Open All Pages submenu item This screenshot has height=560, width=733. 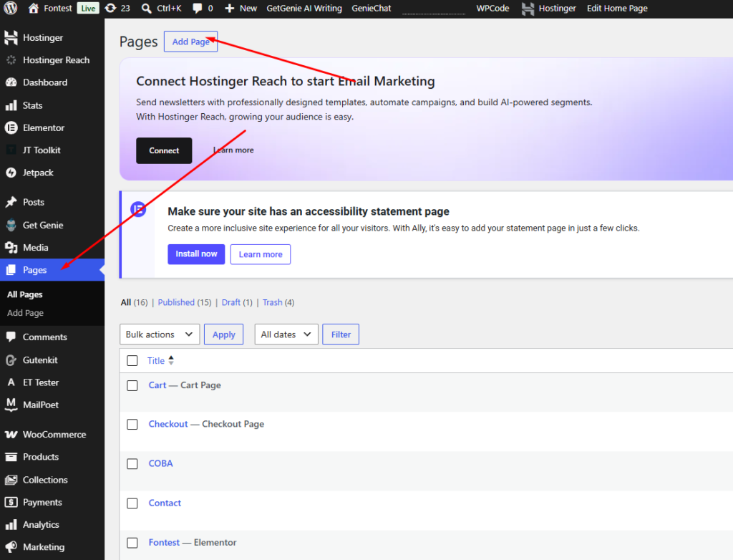point(25,294)
